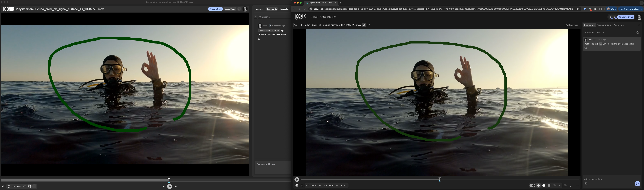Enable loop playback in browser player
Screen dimensions: 644x190
point(345,186)
